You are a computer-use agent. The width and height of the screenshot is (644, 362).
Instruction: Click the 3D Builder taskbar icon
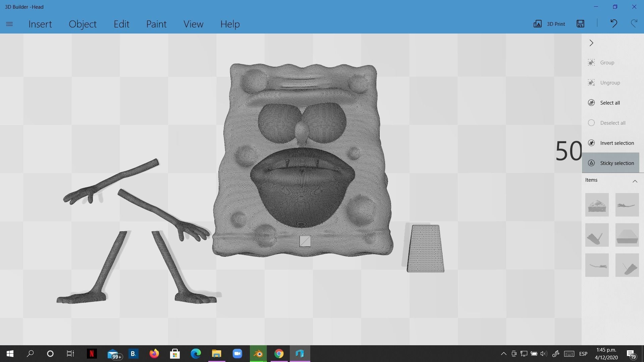click(x=300, y=354)
